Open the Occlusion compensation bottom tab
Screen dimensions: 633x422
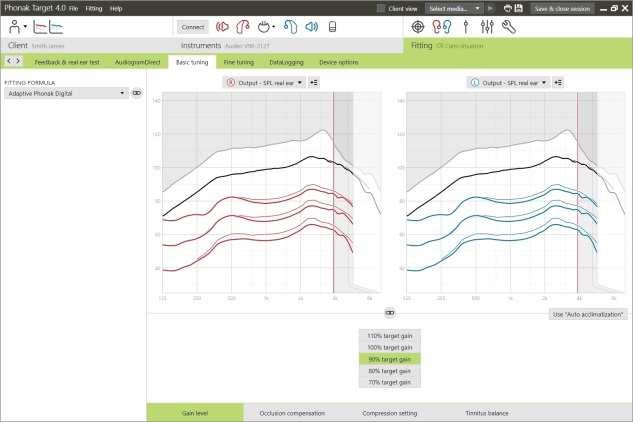click(292, 413)
